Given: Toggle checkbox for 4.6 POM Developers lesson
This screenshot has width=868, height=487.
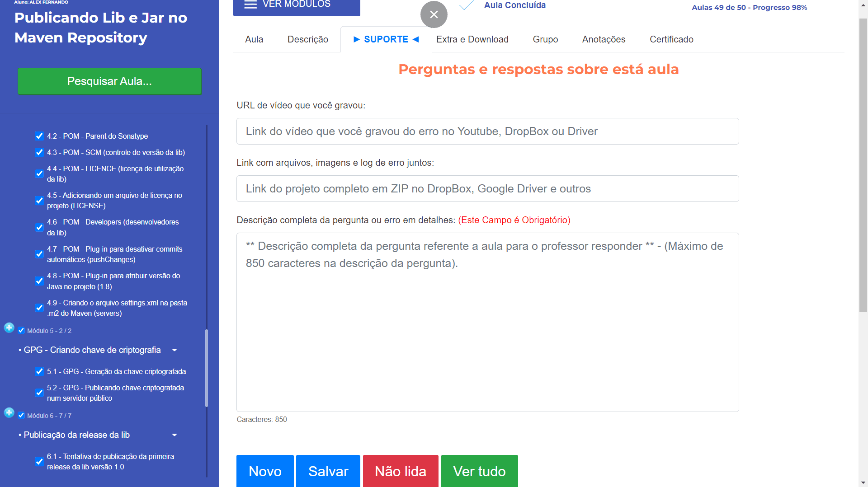Looking at the screenshot, I should (39, 227).
